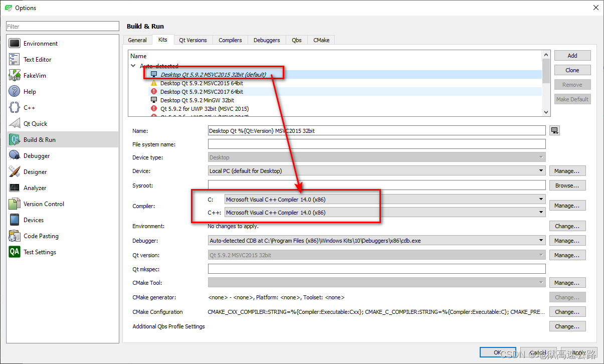The image size is (604, 364).
Task: Click the kit list vertical scrollbar
Action: (x=546, y=83)
